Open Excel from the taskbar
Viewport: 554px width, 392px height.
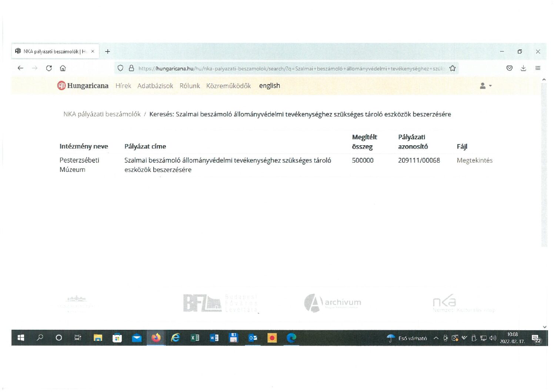[x=195, y=338]
